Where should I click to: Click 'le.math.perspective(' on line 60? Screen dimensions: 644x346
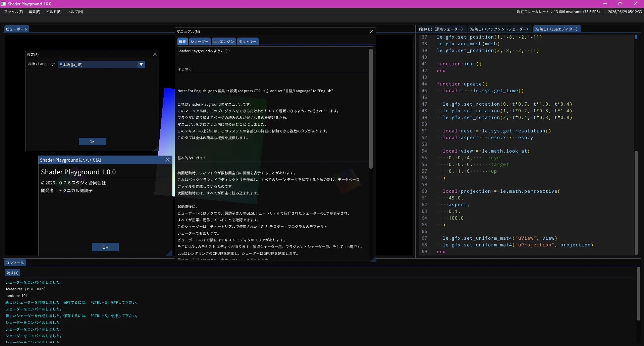530,191
